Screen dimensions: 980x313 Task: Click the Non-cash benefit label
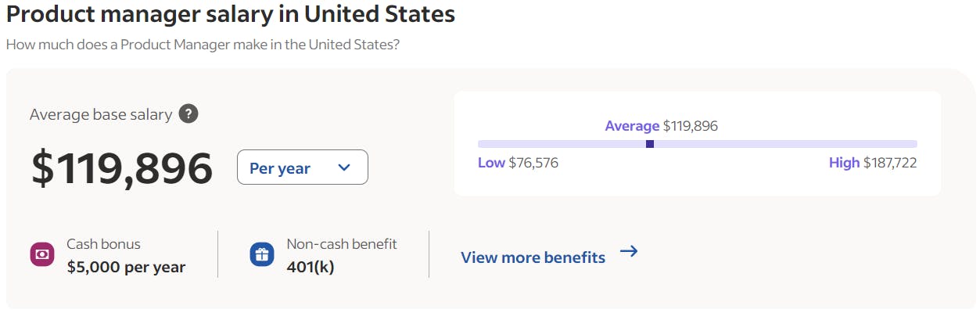click(x=342, y=244)
